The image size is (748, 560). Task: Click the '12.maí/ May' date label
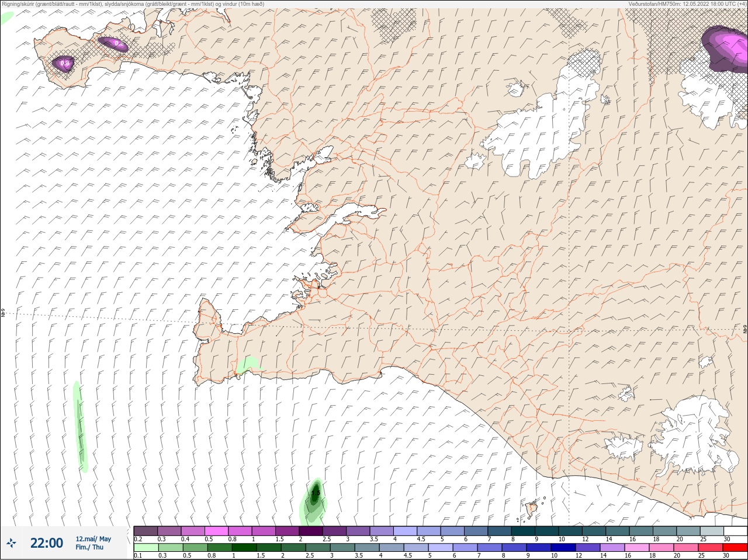93,539
